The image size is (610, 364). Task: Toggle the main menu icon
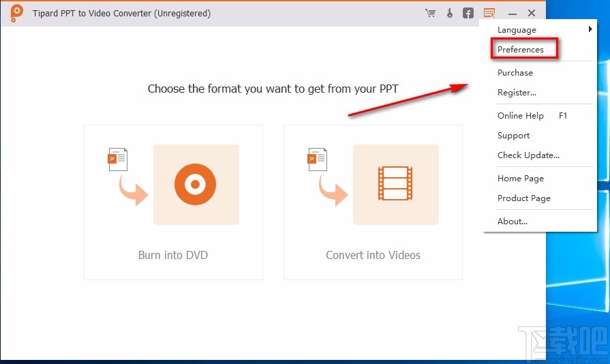coord(489,13)
